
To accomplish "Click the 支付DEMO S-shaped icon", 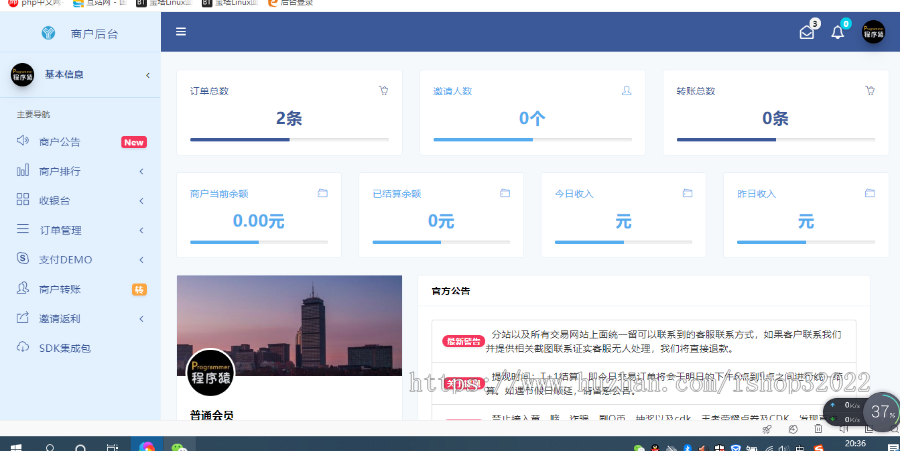I will pyautogui.click(x=22, y=258).
